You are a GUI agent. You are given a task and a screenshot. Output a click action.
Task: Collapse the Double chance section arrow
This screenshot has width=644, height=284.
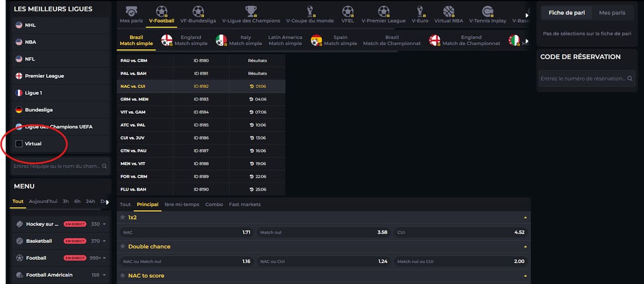[x=525, y=246]
